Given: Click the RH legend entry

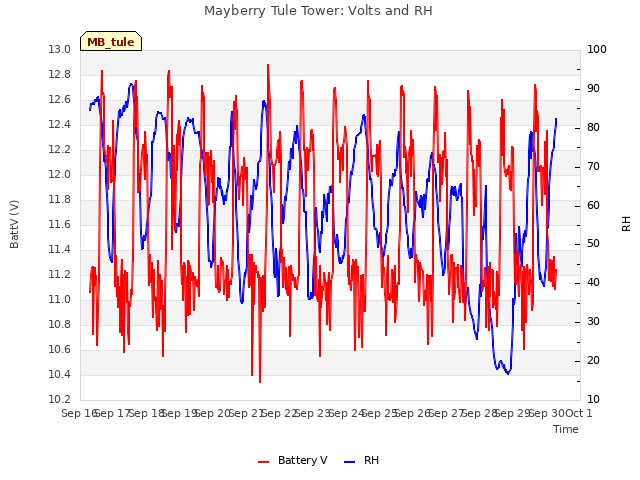Looking at the screenshot, I should [x=362, y=460].
